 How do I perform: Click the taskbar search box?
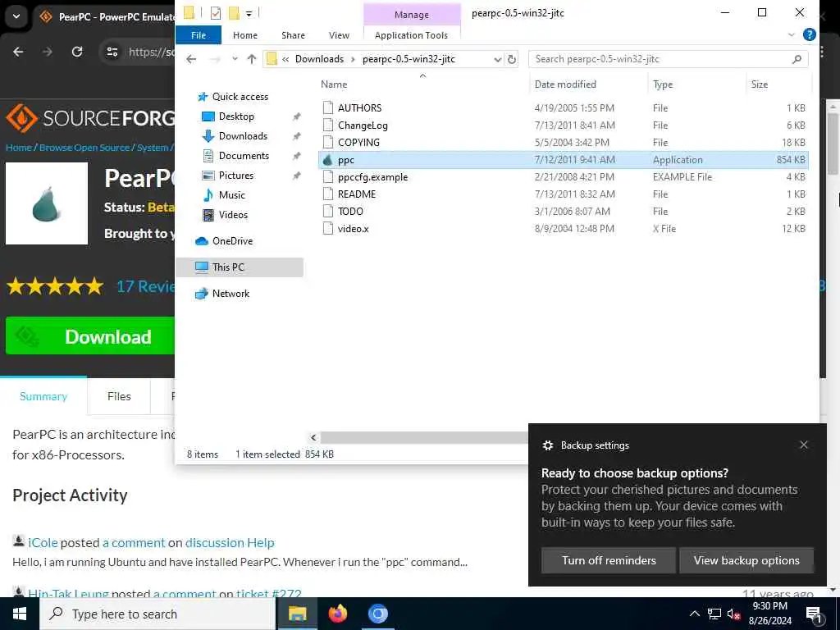157,614
